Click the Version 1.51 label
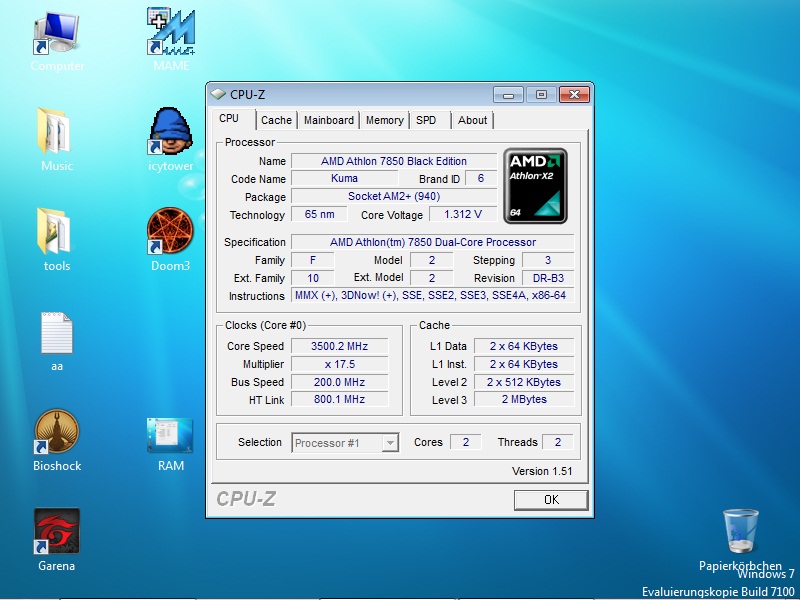The image size is (800, 600). (x=542, y=471)
